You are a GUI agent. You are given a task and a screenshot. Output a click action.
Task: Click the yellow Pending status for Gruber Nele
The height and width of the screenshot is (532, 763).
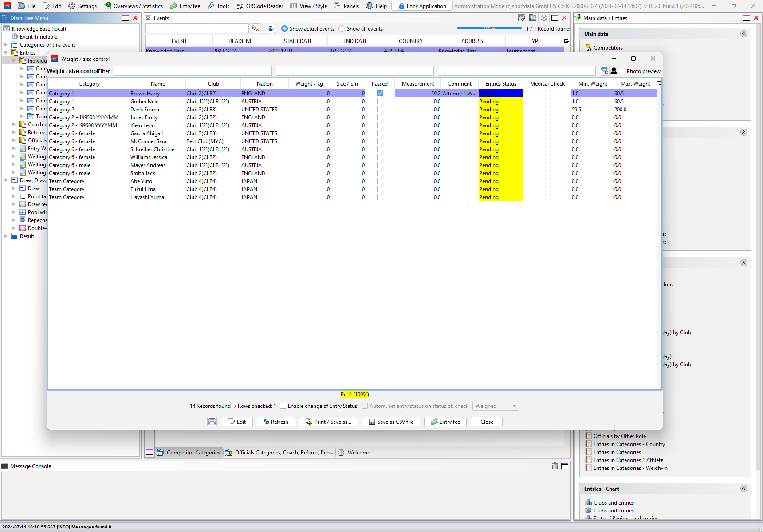pyautogui.click(x=500, y=102)
